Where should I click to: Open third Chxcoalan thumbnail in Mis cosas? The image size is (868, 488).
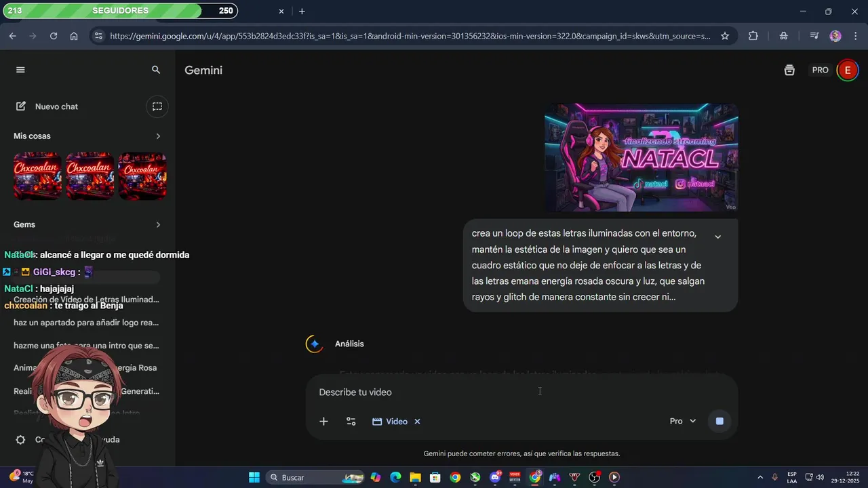pos(142,176)
